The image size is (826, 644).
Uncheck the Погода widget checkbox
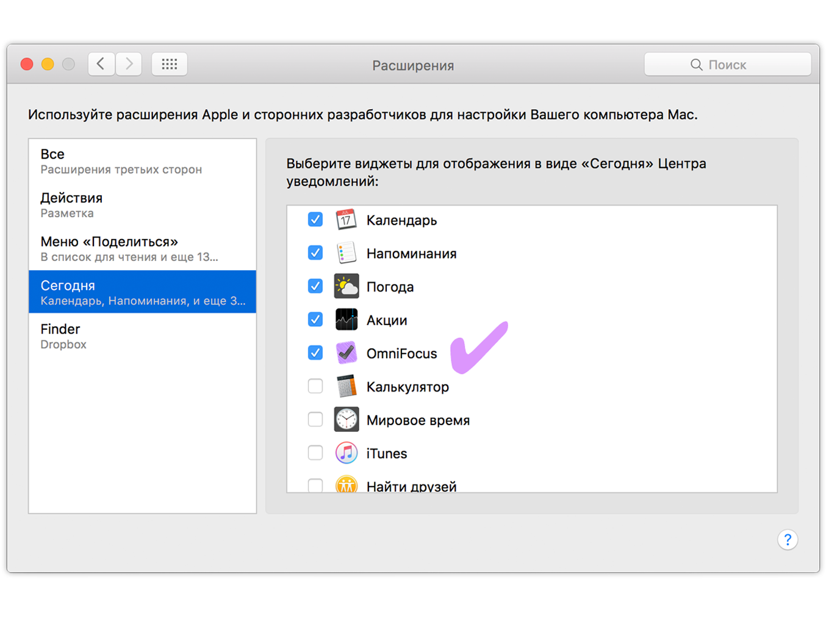click(x=315, y=286)
